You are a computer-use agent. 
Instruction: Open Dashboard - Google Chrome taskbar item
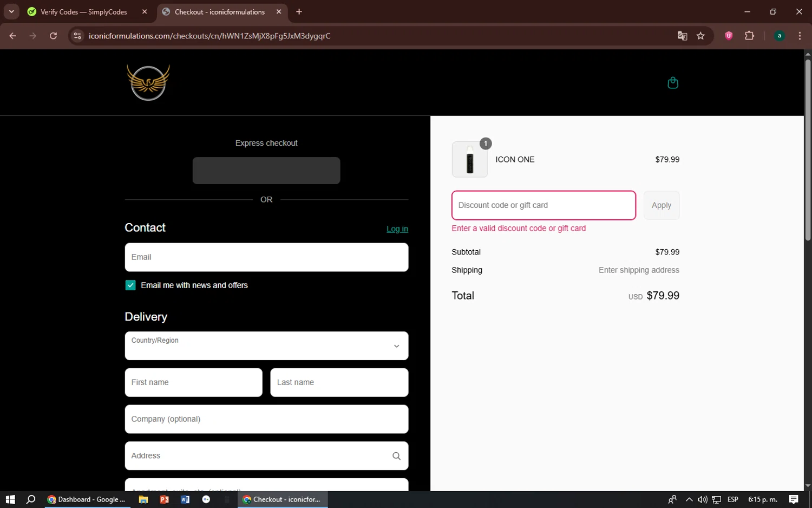click(87, 499)
